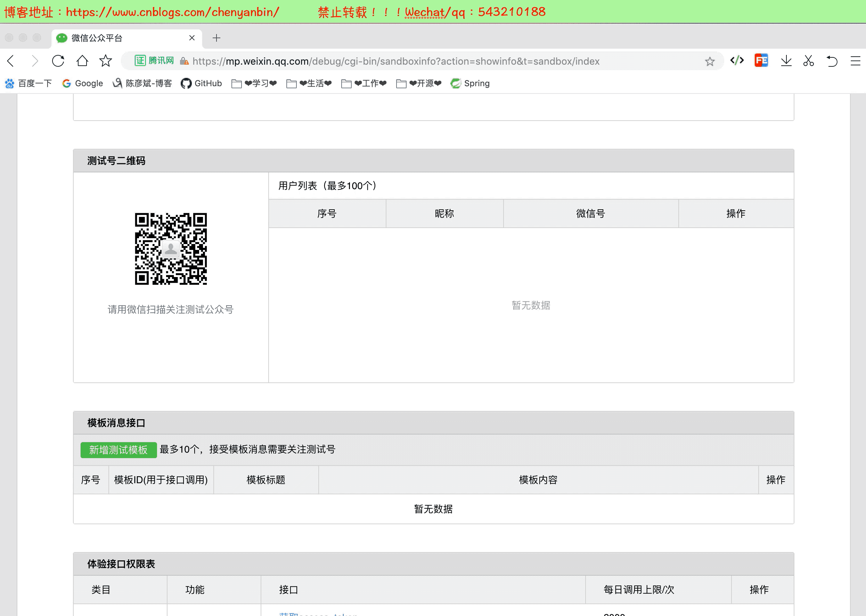Expand the 学习 bookmark folder
The height and width of the screenshot is (616, 866).
pos(254,83)
